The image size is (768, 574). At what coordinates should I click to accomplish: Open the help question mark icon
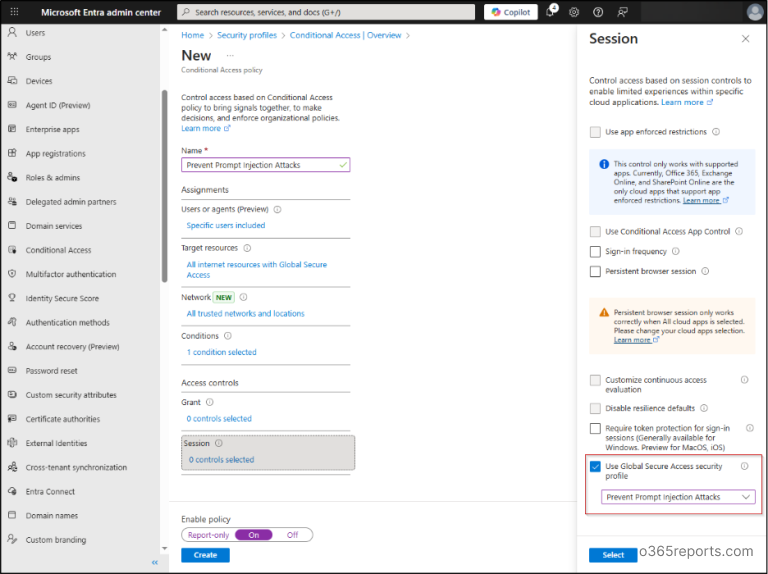coord(598,12)
